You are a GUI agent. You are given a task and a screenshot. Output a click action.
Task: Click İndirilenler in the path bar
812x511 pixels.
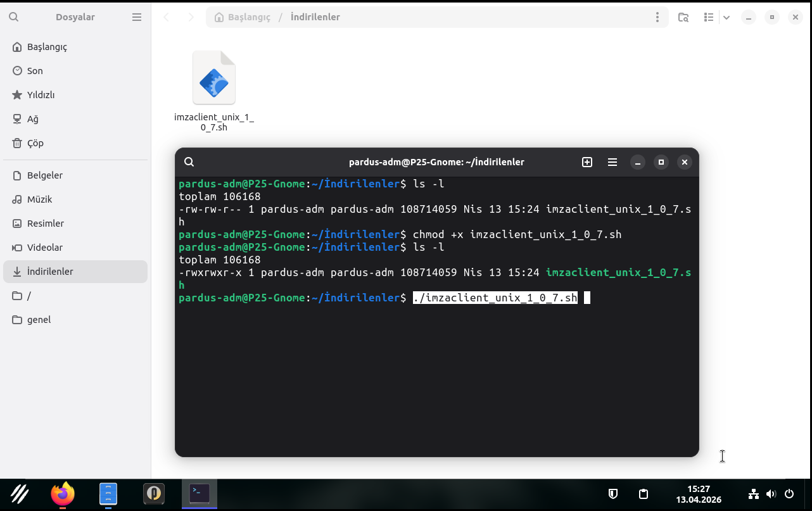pos(315,17)
